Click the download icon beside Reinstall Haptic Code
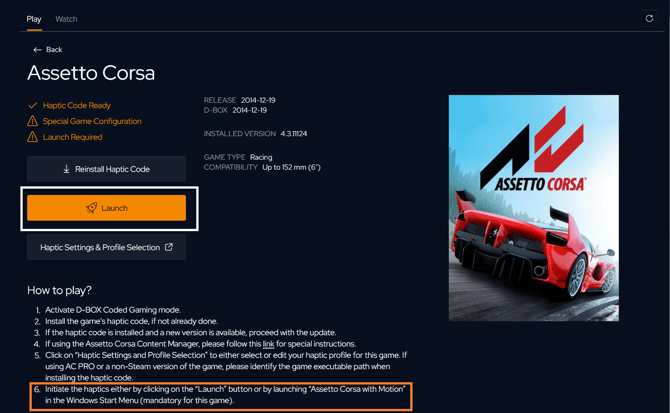 [x=66, y=169]
